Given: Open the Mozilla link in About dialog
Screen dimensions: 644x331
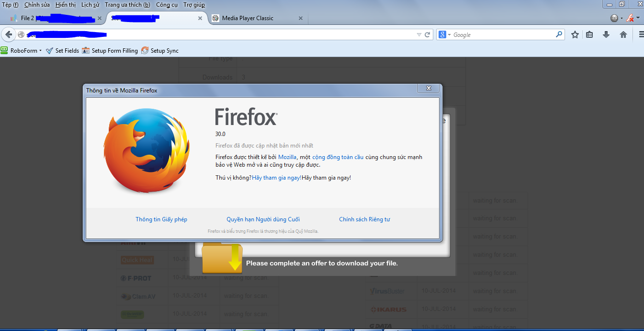Looking at the screenshot, I should [287, 157].
